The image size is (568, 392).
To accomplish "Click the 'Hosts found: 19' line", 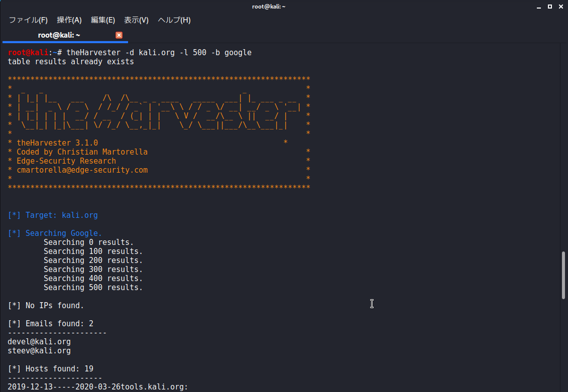I will click(50, 369).
